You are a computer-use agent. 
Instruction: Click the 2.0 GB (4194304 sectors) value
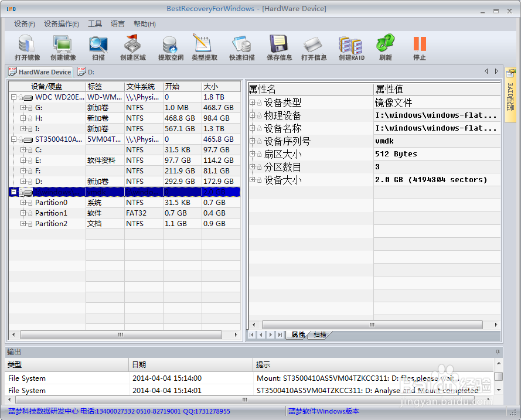[x=431, y=180]
